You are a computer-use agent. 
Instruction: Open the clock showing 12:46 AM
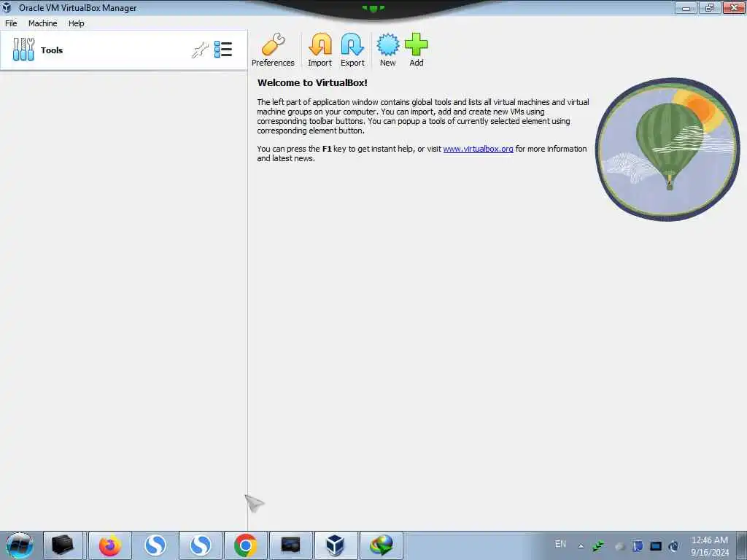click(x=709, y=546)
